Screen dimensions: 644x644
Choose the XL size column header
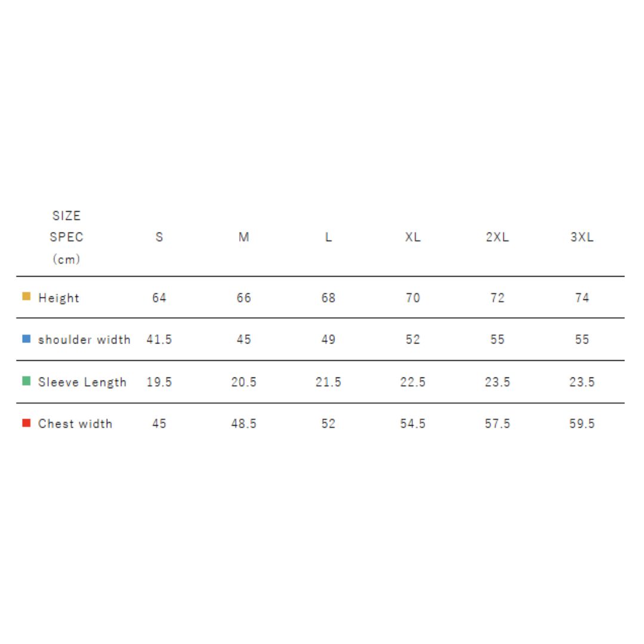pyautogui.click(x=413, y=237)
